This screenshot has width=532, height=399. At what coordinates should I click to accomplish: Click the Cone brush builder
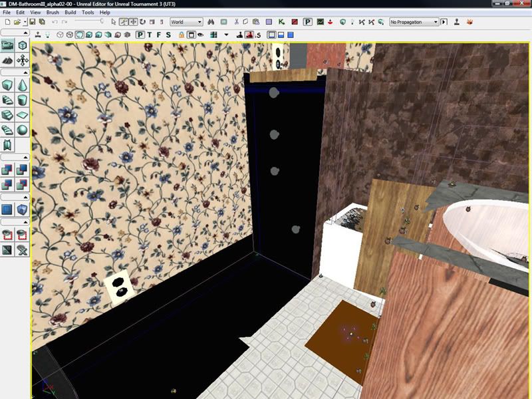pos(23,85)
